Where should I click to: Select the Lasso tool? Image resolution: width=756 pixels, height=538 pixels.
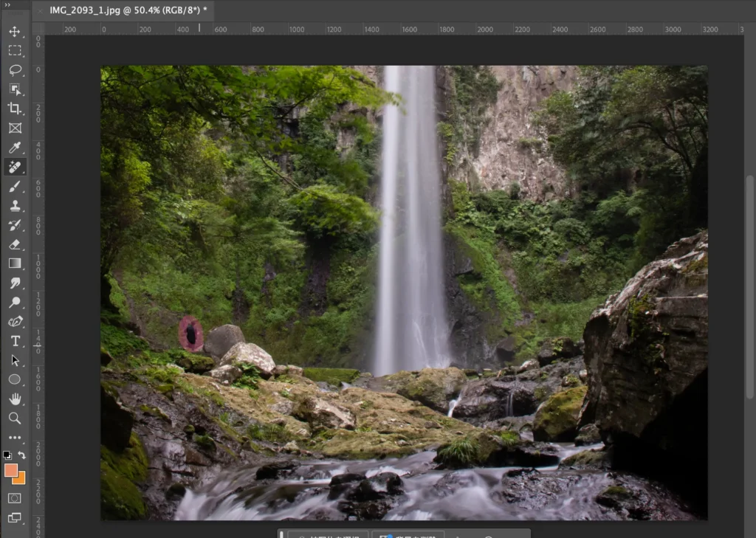point(15,70)
